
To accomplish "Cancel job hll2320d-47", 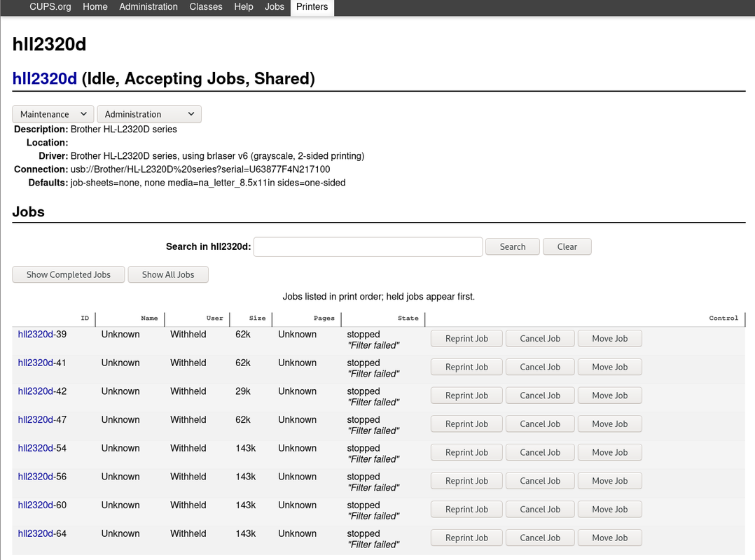I will tap(540, 423).
